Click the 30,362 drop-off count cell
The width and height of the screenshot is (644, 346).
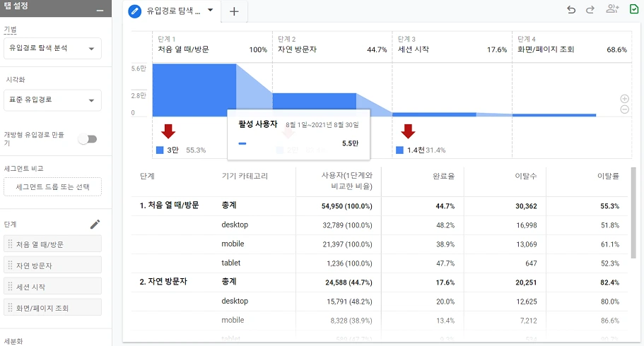tap(526, 206)
